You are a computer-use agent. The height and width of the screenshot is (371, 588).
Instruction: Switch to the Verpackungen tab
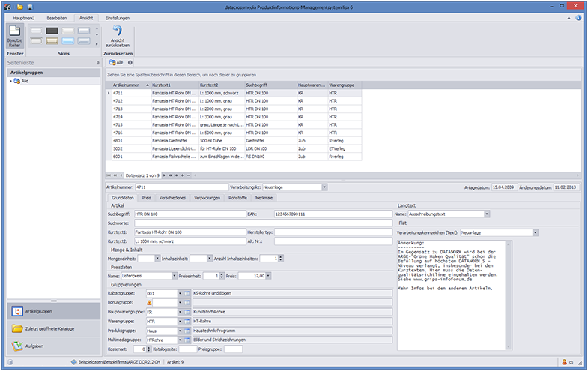tap(207, 198)
